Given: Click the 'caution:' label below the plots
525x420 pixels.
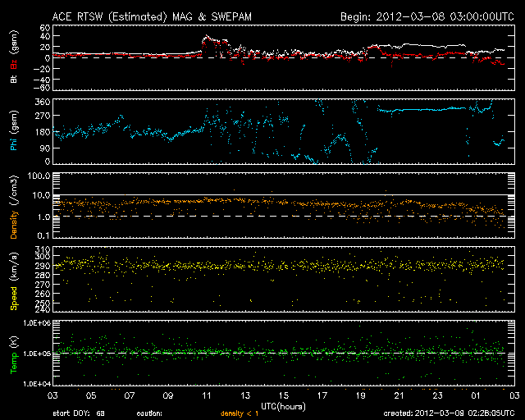Looking at the screenshot, I should (x=151, y=413).
